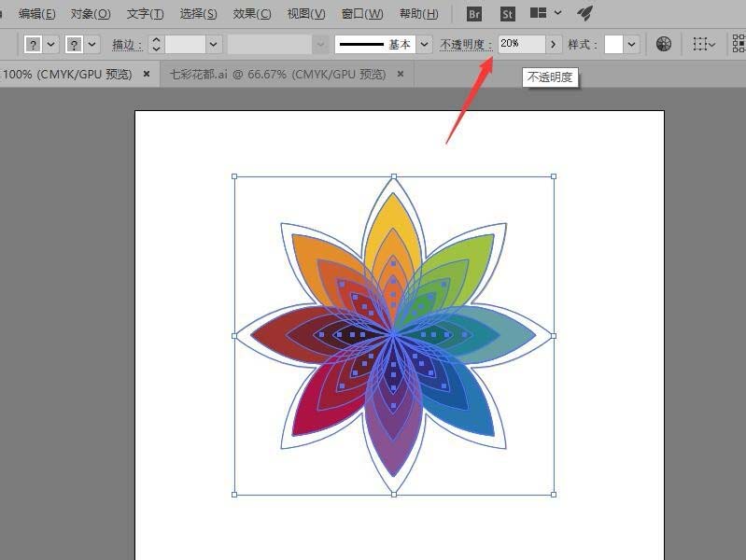Click the arrange documents layout icon
This screenshot has width=746, height=560.
(538, 13)
